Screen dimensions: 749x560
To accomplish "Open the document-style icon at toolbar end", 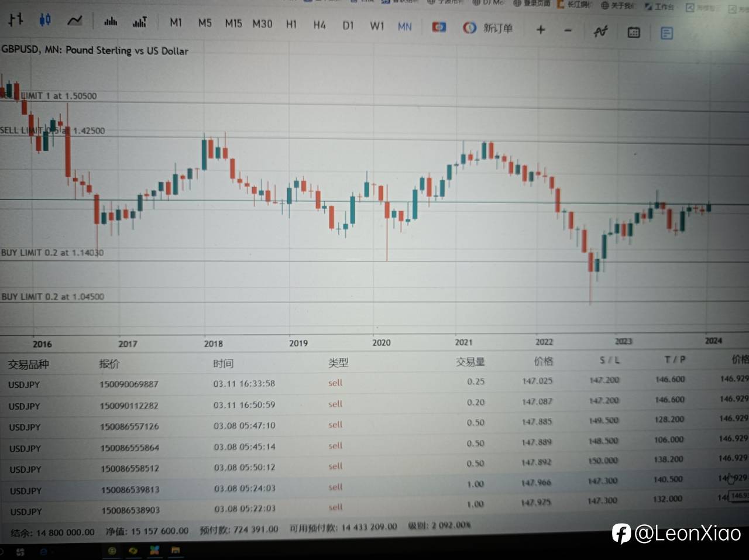I will point(666,33).
